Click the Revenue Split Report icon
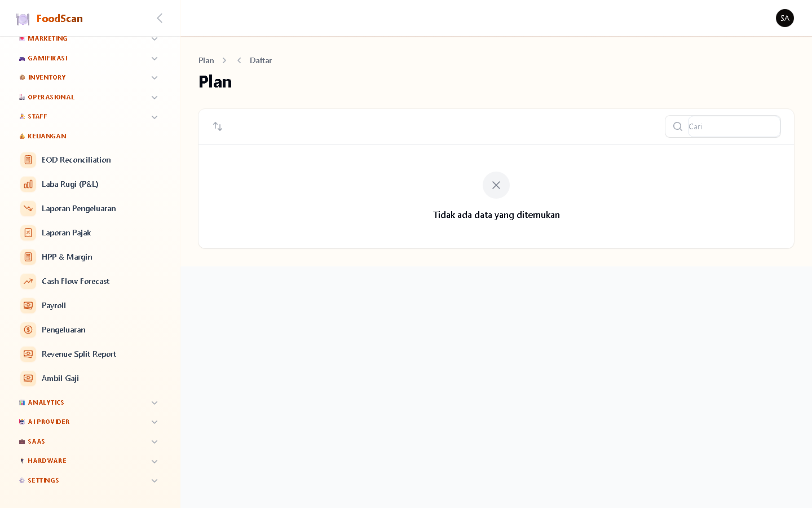 point(28,354)
